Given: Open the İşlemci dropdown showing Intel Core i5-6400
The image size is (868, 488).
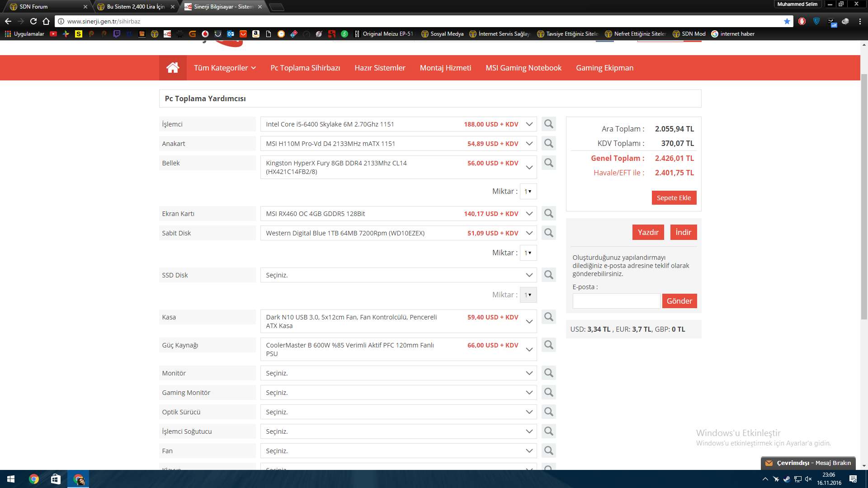Looking at the screenshot, I should (398, 124).
